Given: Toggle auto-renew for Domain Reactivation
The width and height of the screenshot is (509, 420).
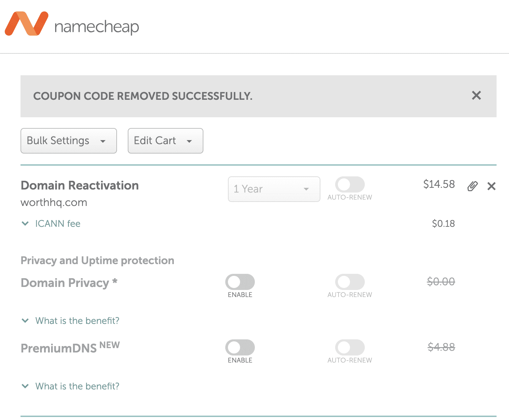Looking at the screenshot, I should [350, 184].
